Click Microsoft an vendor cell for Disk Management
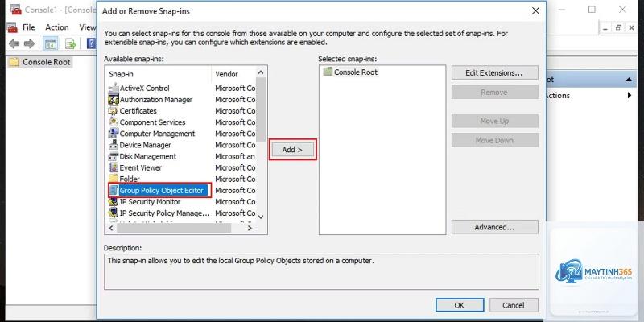This screenshot has height=322, width=644. pyautogui.click(x=235, y=156)
